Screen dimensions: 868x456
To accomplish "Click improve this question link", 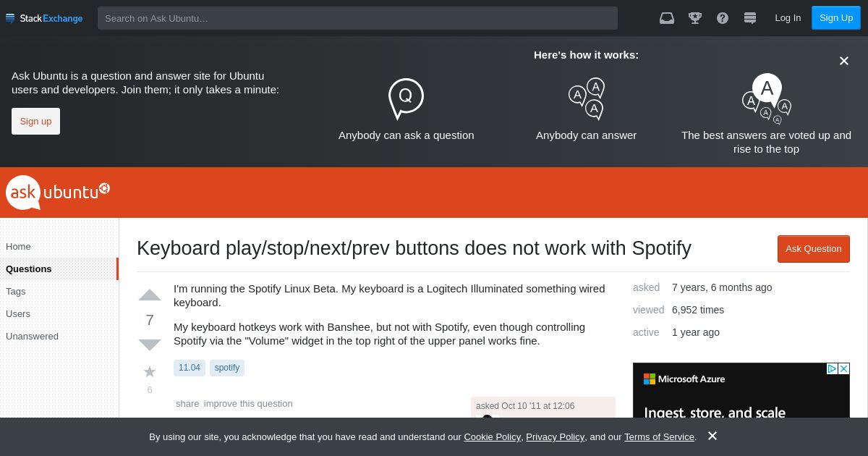I will coord(248,403).
